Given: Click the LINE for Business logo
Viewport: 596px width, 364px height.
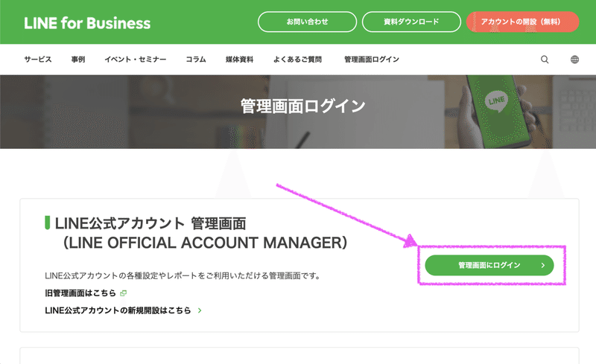Looking at the screenshot, I should (87, 23).
